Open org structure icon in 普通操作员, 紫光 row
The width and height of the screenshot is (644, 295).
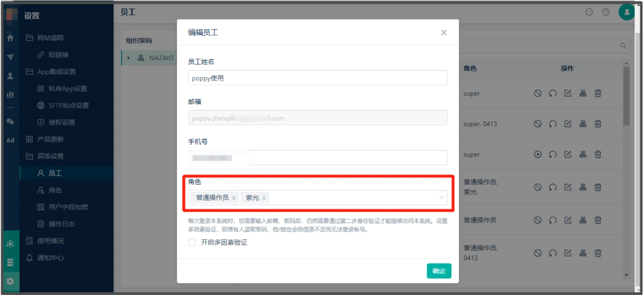click(x=583, y=187)
